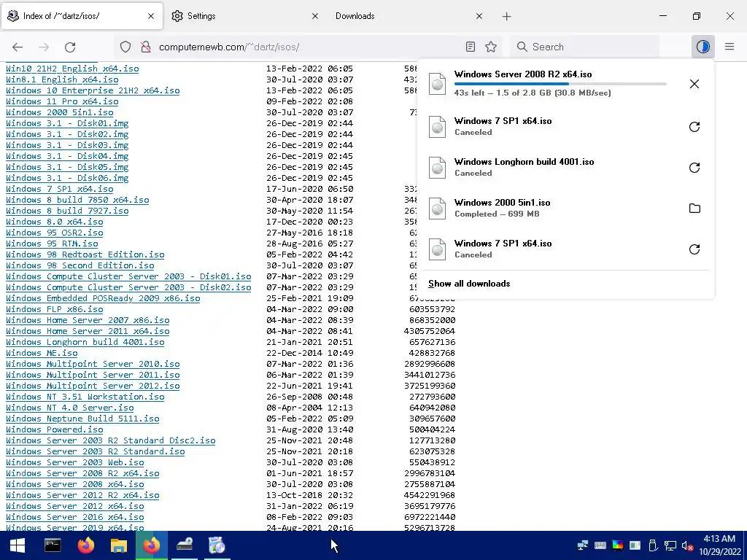
Task: Open Windows Server 2008 R2 x64.iso page link
Action: 82,474
